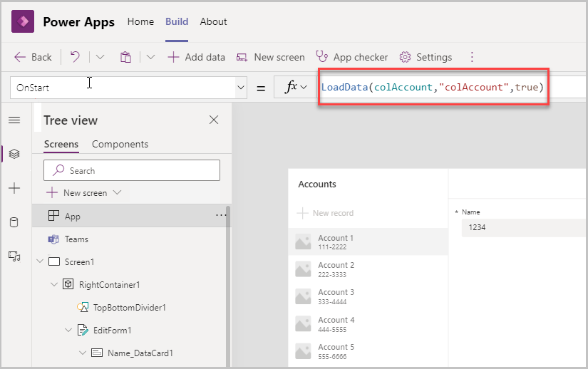This screenshot has width=588, height=369.
Task: Click the Back button
Action: tap(33, 57)
